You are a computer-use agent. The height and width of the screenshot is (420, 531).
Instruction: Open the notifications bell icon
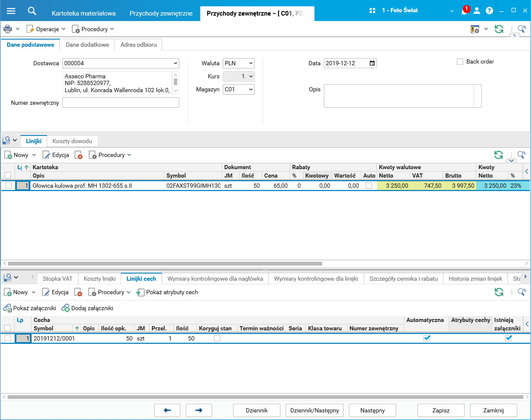[x=464, y=11]
